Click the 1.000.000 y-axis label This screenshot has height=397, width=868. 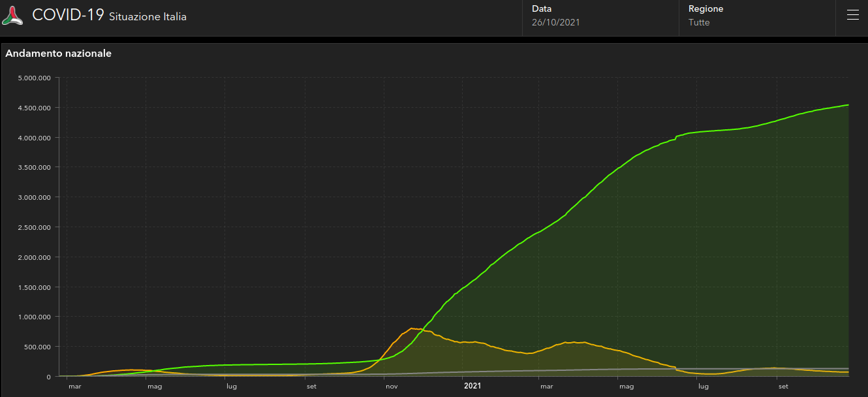(x=35, y=317)
